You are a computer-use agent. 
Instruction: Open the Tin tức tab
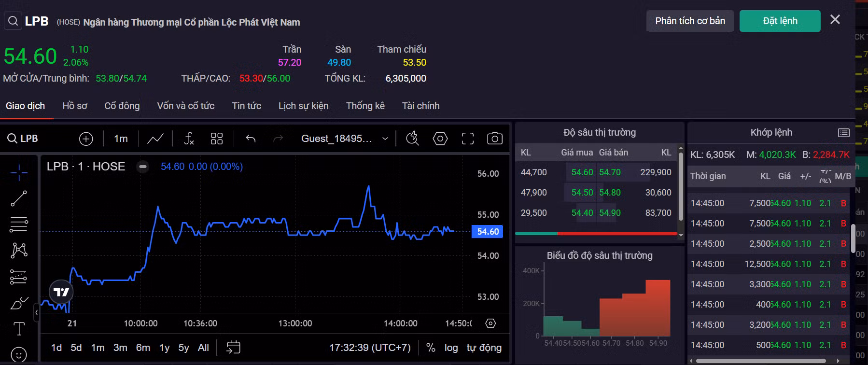pyautogui.click(x=247, y=106)
